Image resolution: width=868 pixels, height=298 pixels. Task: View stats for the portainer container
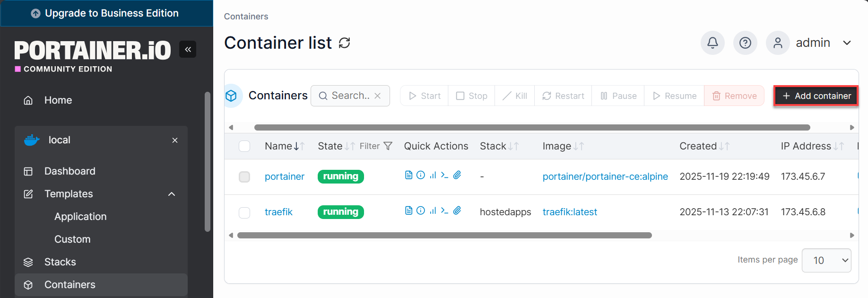(433, 175)
